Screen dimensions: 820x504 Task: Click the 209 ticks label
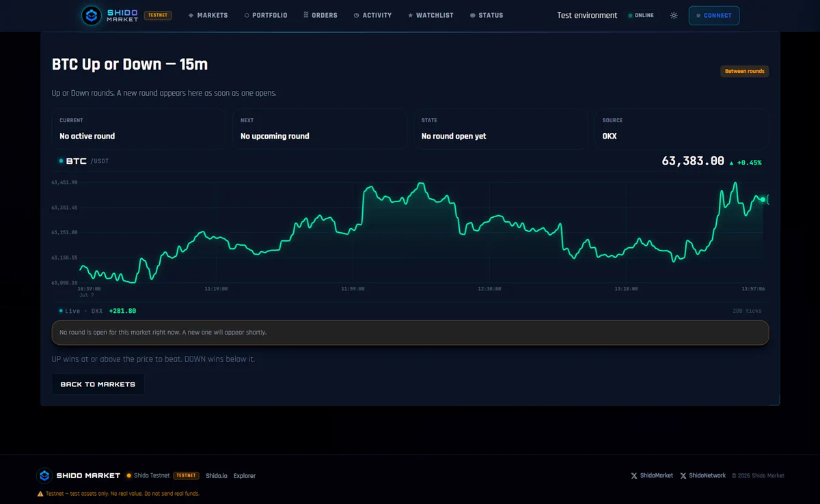[x=747, y=311]
